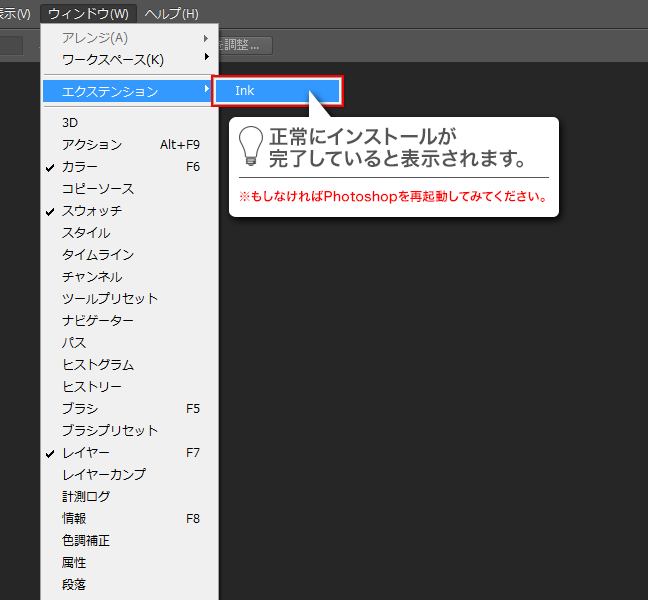The height and width of the screenshot is (600, 648).
Task: Expand the アレンジ(A) submenu
Action: coord(95,38)
